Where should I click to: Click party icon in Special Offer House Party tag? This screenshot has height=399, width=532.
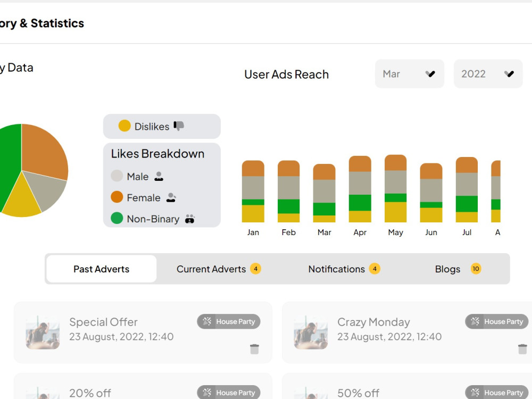(207, 321)
